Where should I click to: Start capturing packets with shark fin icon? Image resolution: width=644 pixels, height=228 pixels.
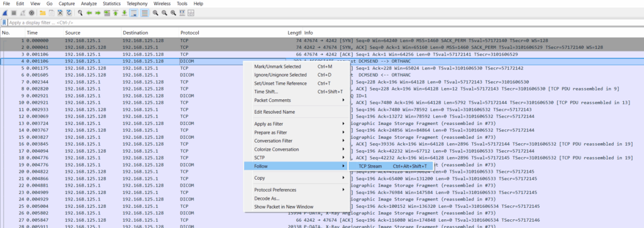(5, 13)
